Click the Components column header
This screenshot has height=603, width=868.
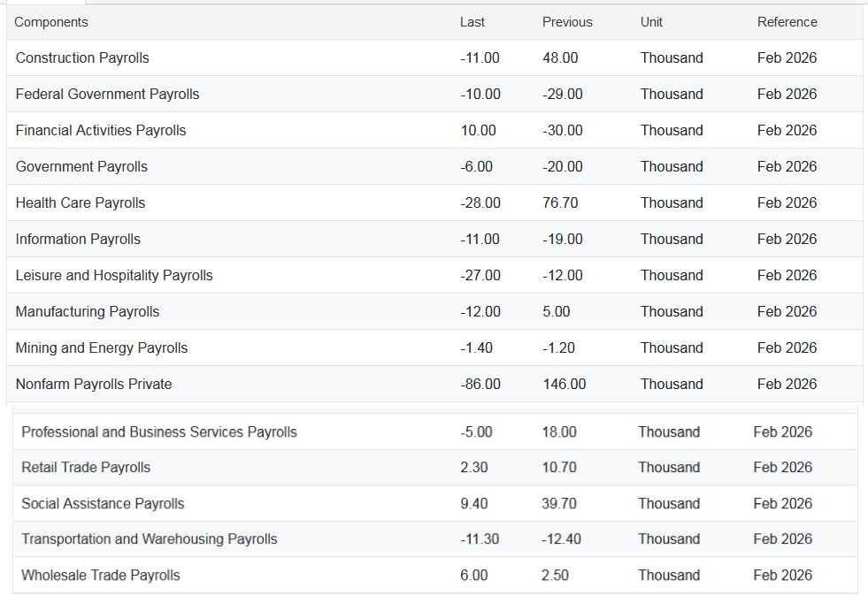pos(51,22)
